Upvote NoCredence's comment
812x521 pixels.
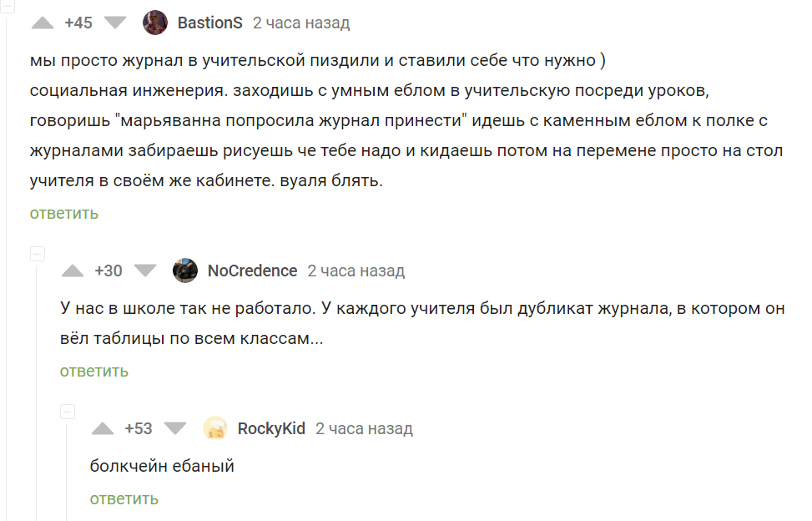73,271
